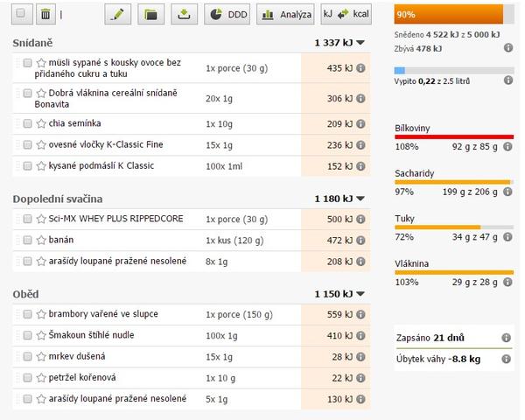The width and height of the screenshot is (525, 420).
Task: Star the banán food item
Action: coord(41,239)
